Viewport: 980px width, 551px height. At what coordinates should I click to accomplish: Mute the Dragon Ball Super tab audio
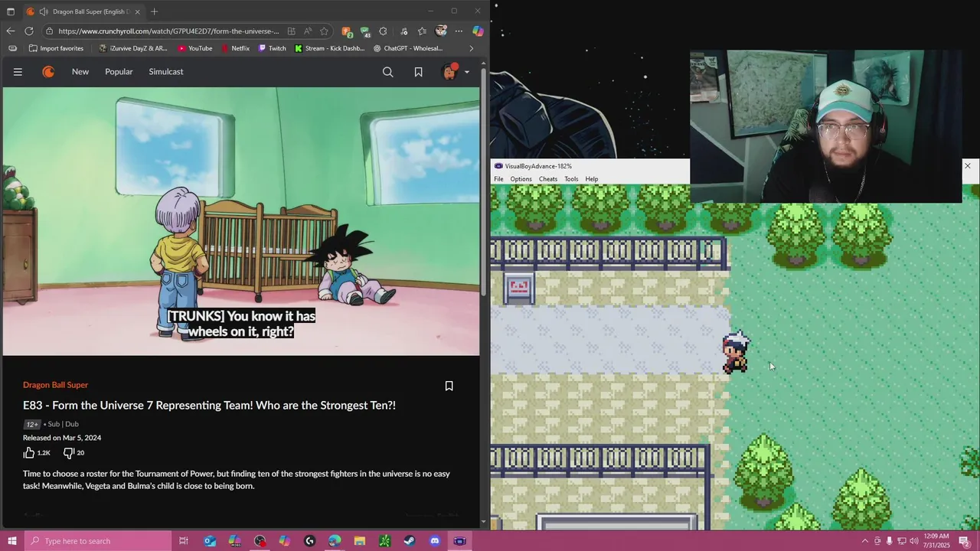[x=44, y=11]
